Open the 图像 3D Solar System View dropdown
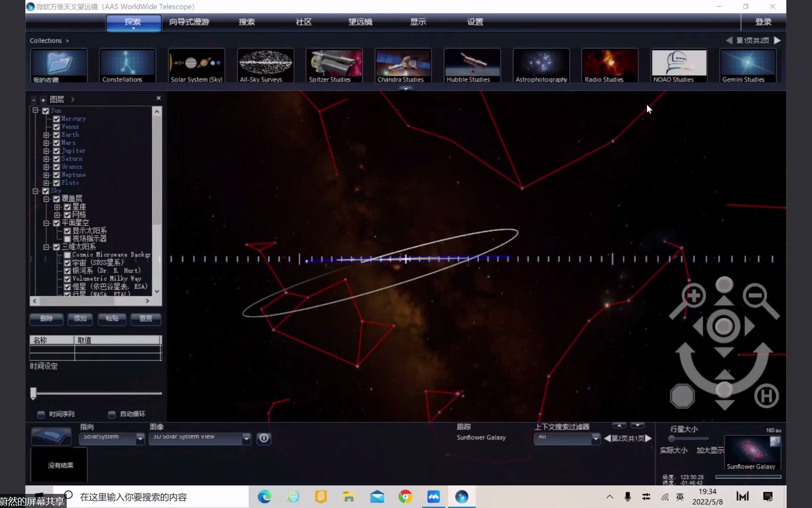 pos(200,438)
